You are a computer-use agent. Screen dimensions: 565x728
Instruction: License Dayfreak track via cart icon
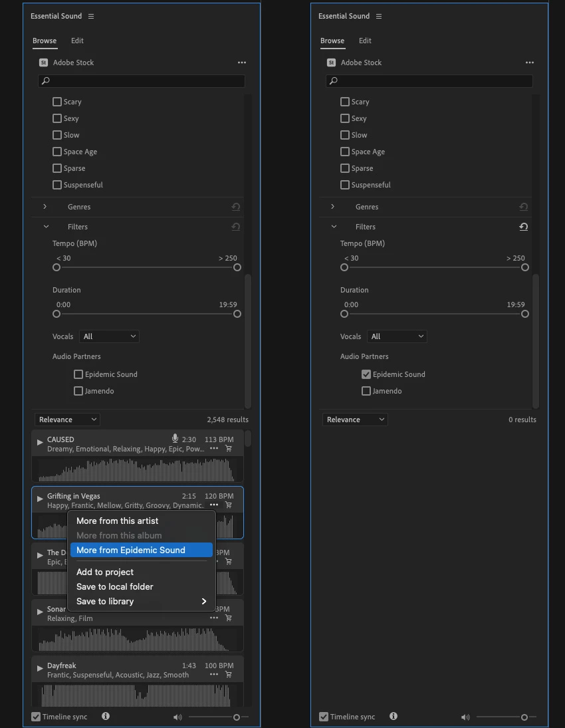coord(229,675)
